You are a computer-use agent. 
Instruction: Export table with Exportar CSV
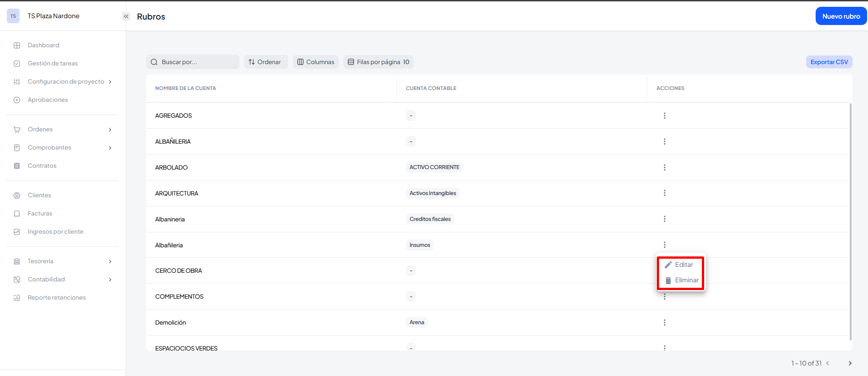[829, 62]
